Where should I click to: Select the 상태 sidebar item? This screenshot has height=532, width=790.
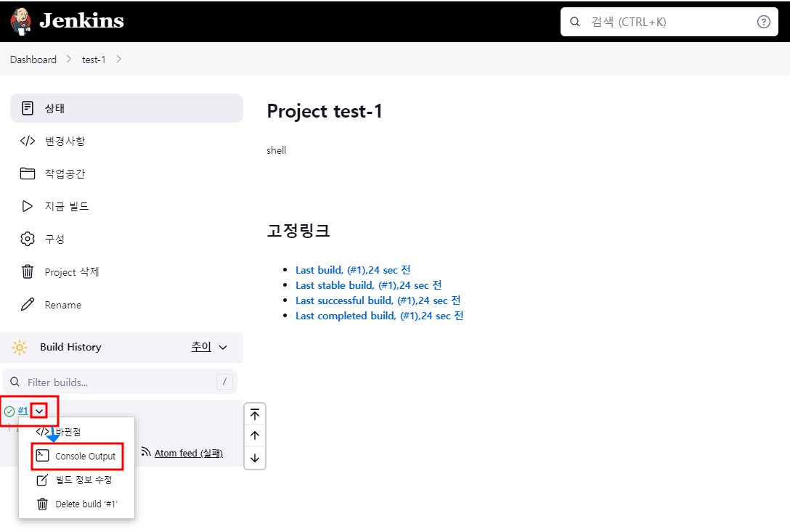126,108
